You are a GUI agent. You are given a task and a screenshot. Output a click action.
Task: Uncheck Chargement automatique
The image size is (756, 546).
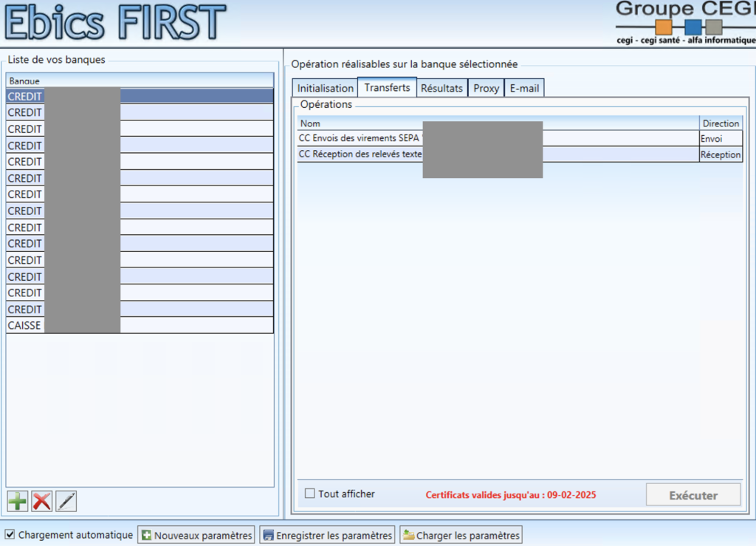click(x=10, y=534)
